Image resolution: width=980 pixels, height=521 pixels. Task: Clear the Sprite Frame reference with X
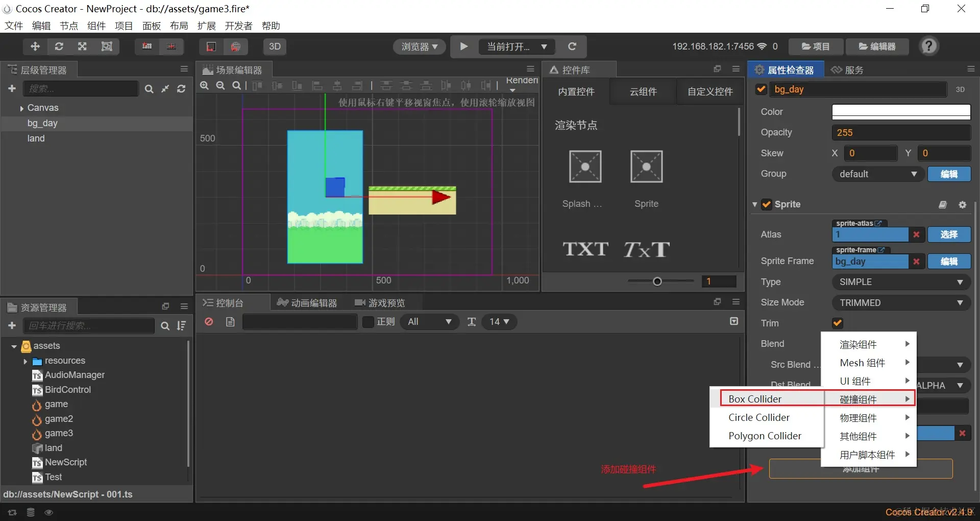click(x=916, y=262)
